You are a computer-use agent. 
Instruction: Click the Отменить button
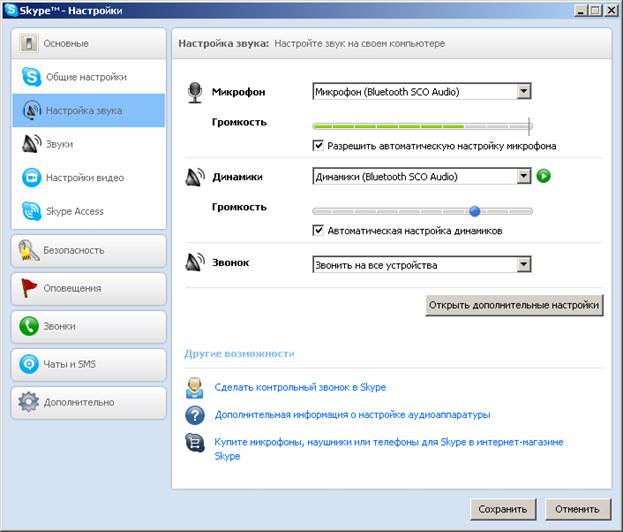pos(577,509)
